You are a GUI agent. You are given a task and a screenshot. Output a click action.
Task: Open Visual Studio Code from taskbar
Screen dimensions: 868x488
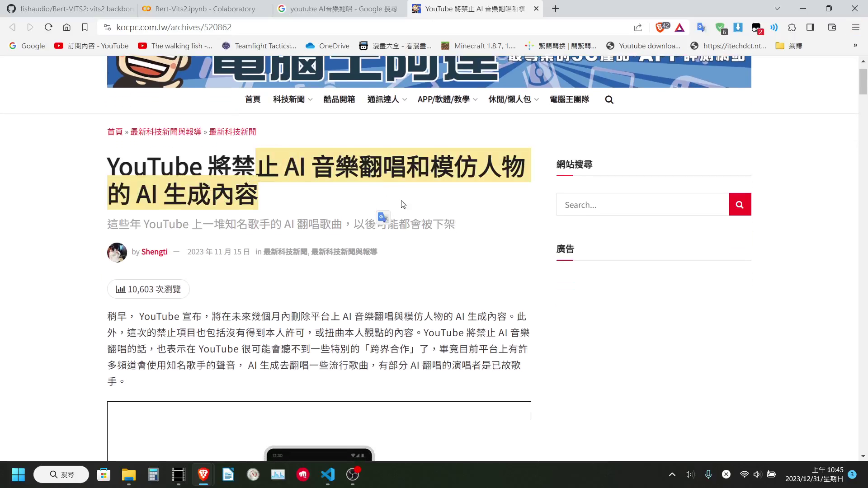[x=328, y=475]
